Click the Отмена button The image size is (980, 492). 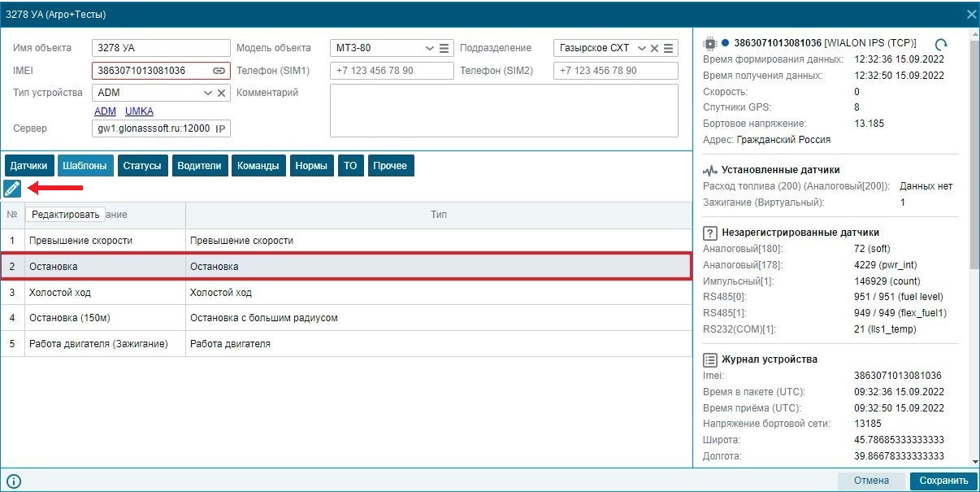(x=871, y=481)
